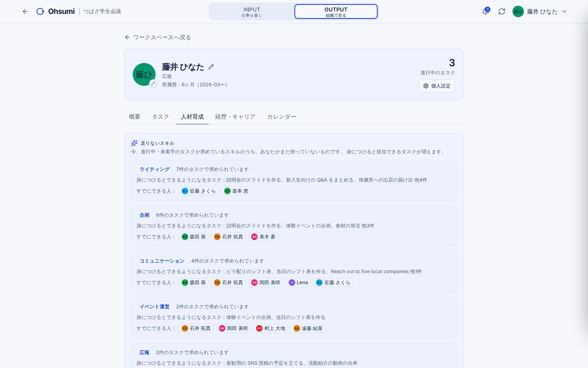This screenshot has height=368, width=588.
Task: Click 岡田 美咲 chip in コミュニケーション row
Action: 266,283
